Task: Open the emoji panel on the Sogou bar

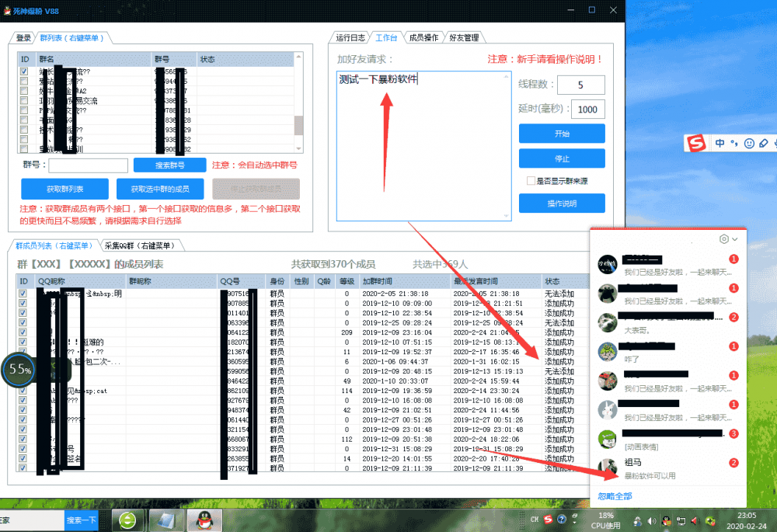Action: [x=749, y=143]
